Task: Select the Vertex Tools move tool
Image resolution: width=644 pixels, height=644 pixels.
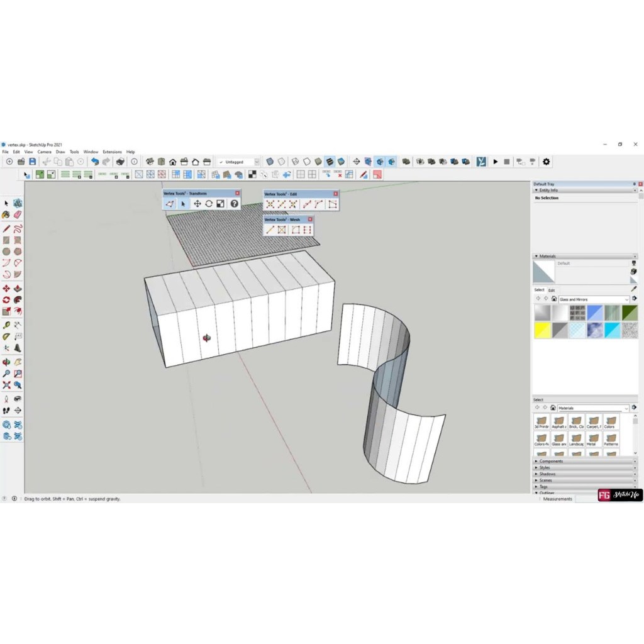Action: [197, 204]
